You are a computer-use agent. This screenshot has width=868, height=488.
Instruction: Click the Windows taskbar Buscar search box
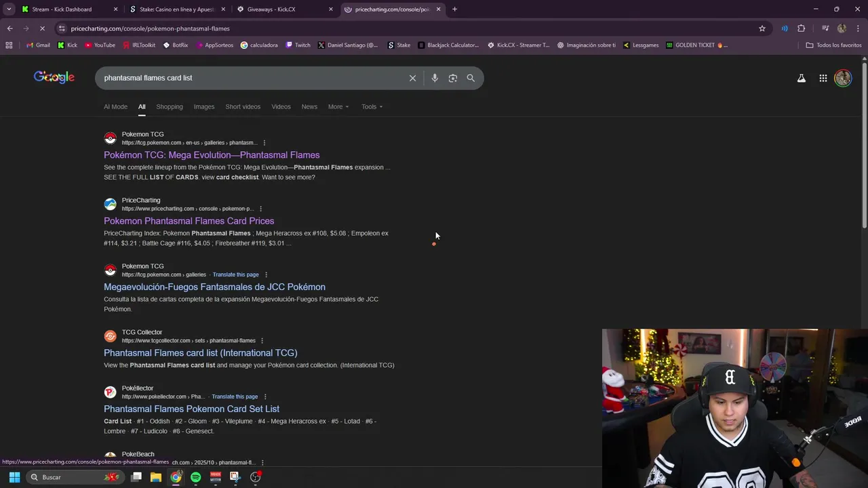[75, 477]
